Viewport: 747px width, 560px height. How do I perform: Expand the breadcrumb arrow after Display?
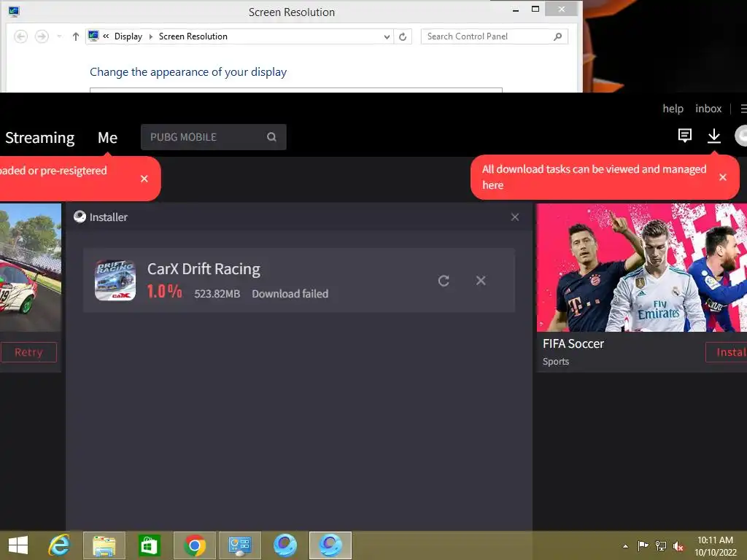[x=150, y=36]
